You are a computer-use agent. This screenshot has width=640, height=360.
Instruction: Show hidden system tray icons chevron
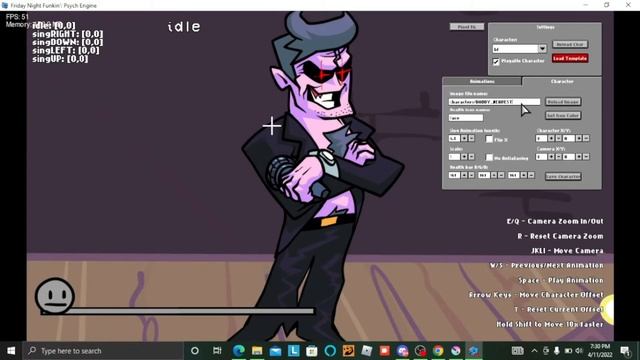click(x=534, y=351)
